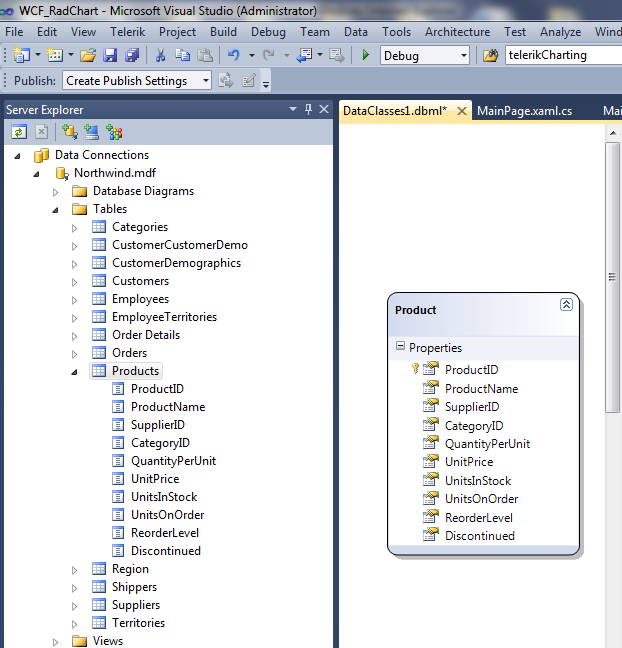Click the Redo arrow icon
The width and height of the screenshot is (622, 648).
tap(269, 55)
